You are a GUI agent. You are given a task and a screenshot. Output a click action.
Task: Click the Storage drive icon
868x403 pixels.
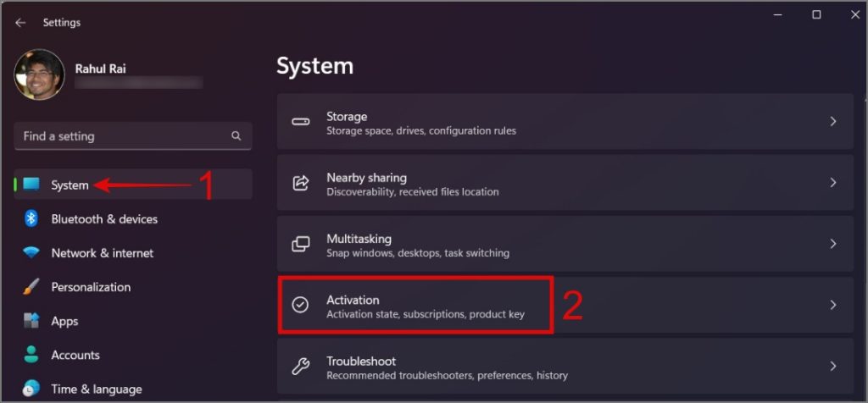tap(301, 122)
